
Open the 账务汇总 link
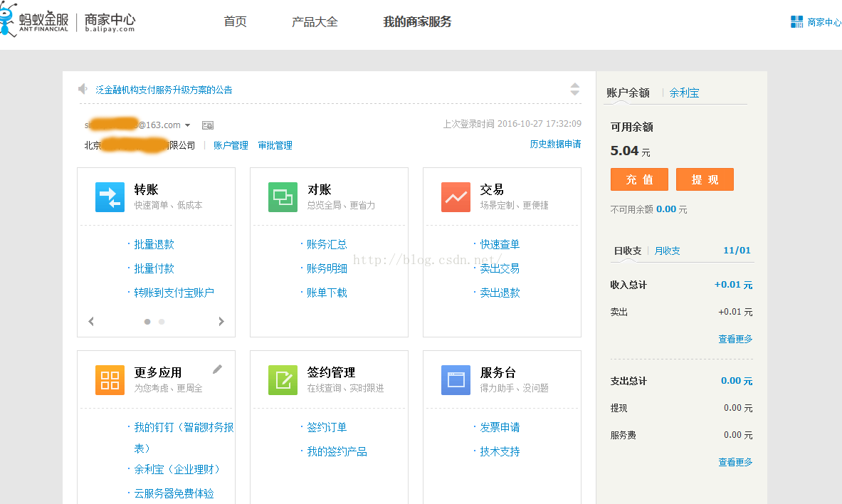[327, 244]
